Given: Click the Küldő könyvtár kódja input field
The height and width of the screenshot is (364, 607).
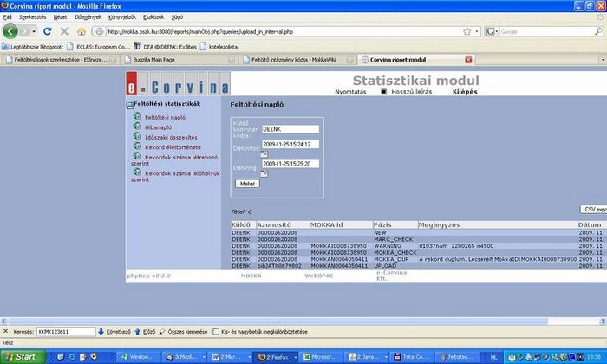Looking at the screenshot, I should 290,128.
